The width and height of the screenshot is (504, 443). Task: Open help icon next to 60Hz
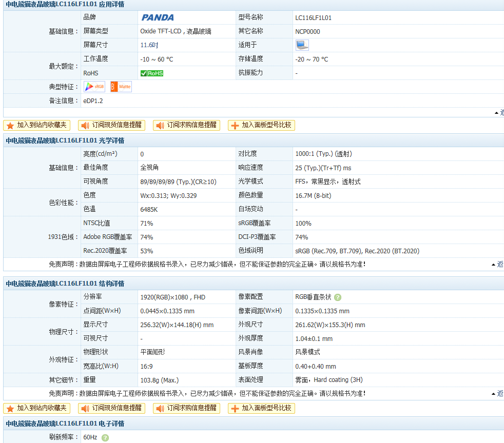coord(105,437)
